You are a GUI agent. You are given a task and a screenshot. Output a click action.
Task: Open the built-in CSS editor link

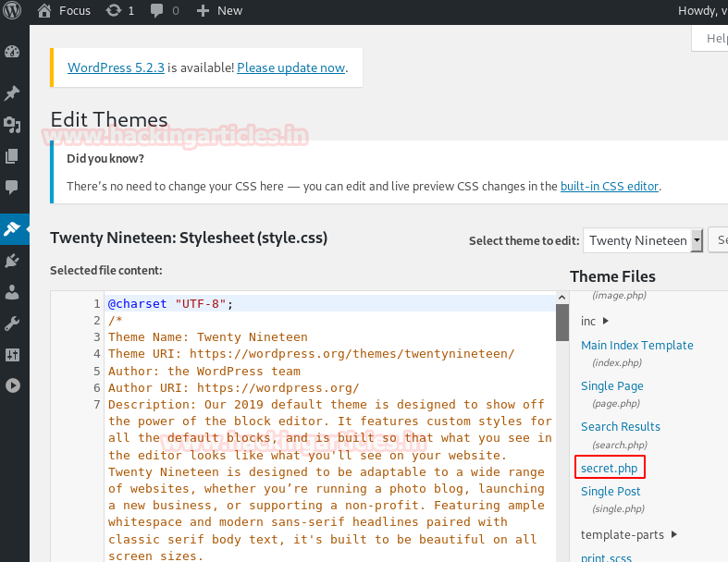click(610, 186)
